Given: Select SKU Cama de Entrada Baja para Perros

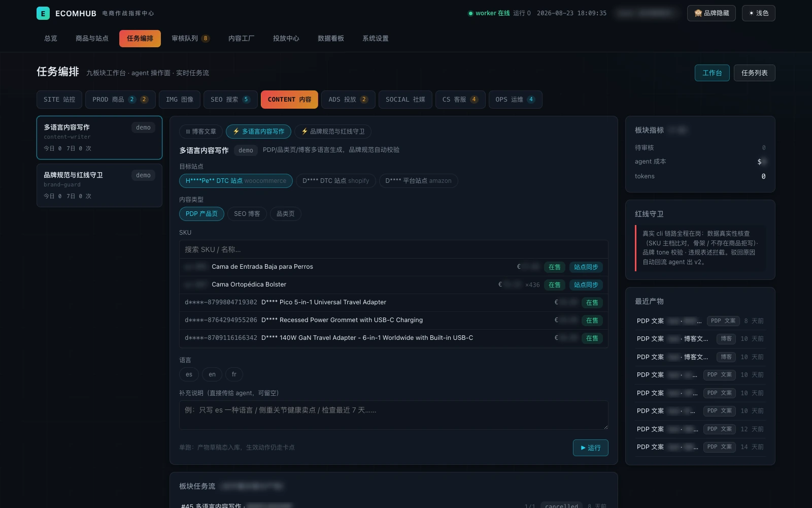Looking at the screenshot, I should pyautogui.click(x=393, y=267).
